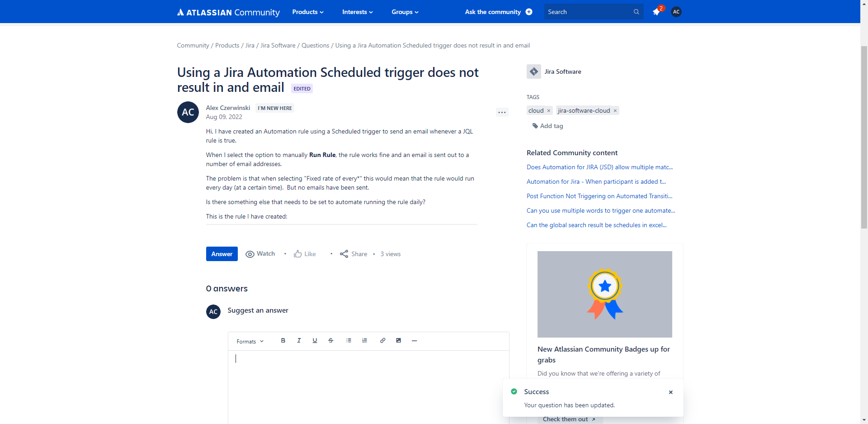Remove the cloud tag
Screen dimensions: 868x424
click(549, 111)
